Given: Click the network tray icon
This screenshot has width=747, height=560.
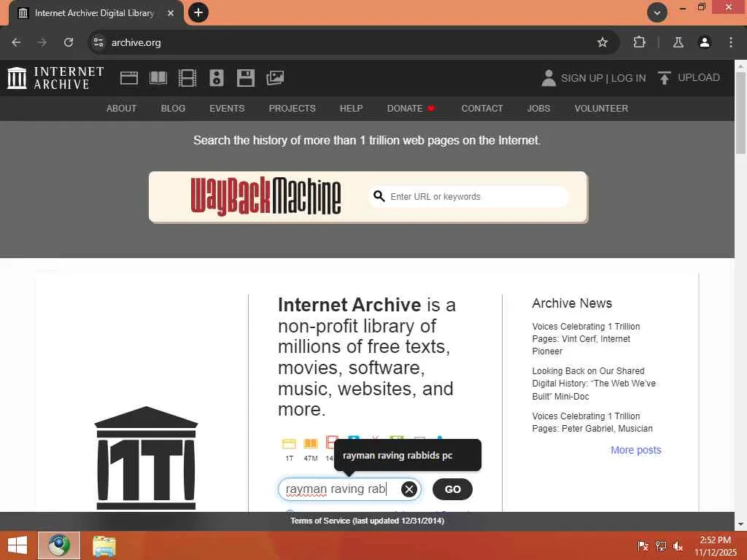Looking at the screenshot, I should 660,546.
